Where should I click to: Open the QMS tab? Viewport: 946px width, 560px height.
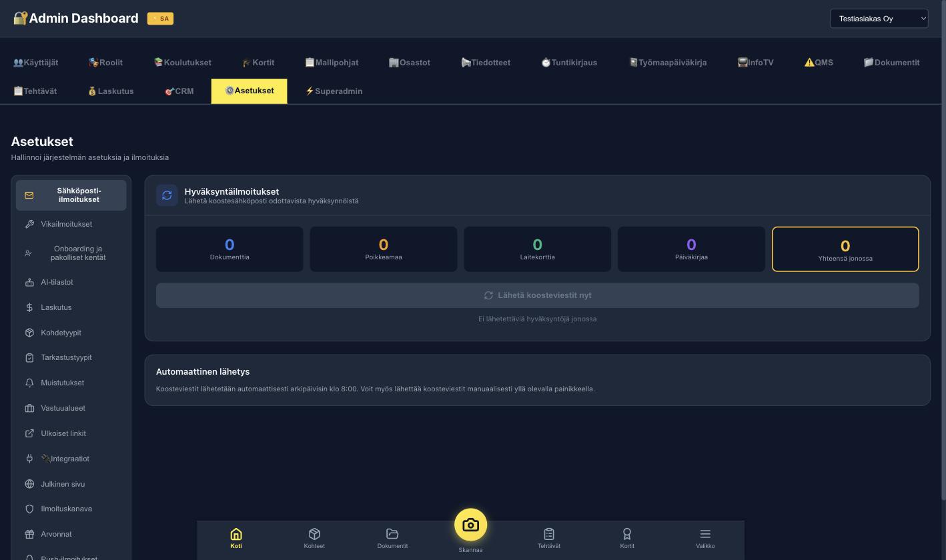tap(819, 63)
